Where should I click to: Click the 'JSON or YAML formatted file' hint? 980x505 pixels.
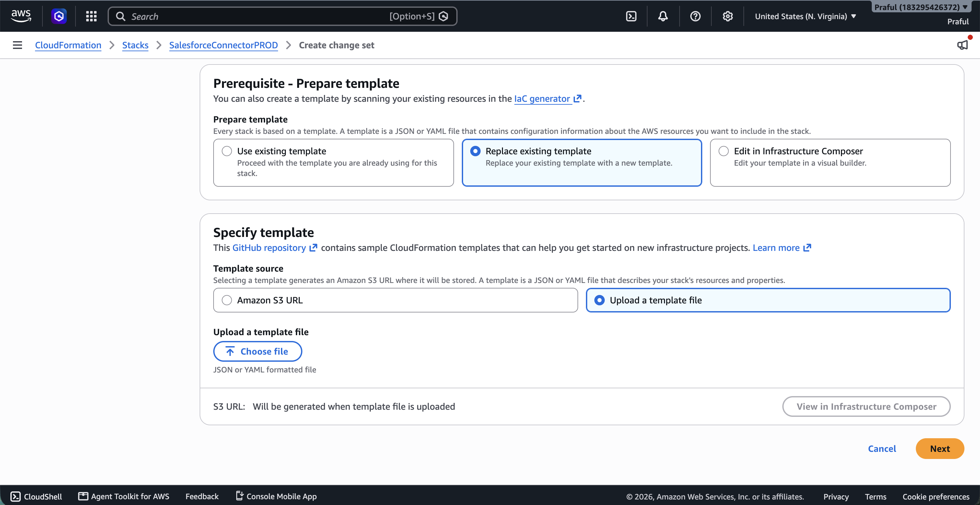tap(265, 370)
